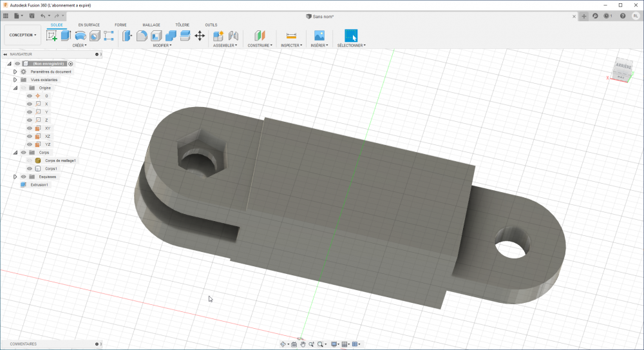Open the job status clock icon
This screenshot has width=644, height=350.
(607, 16)
